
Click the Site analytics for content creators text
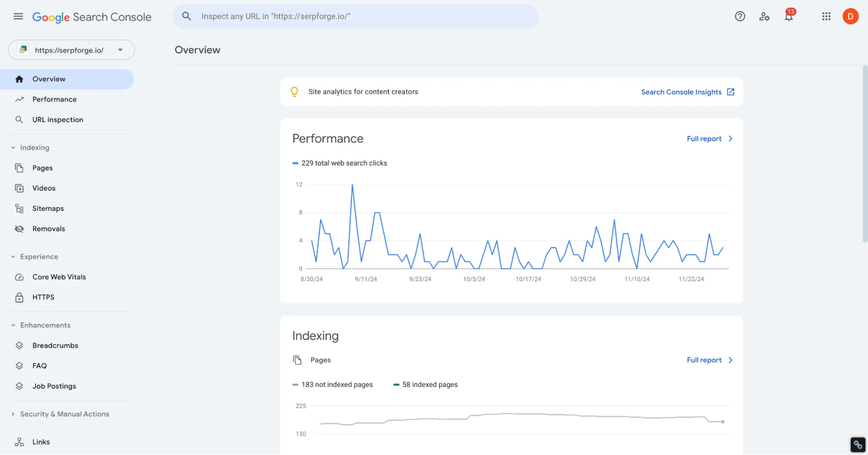(x=363, y=92)
